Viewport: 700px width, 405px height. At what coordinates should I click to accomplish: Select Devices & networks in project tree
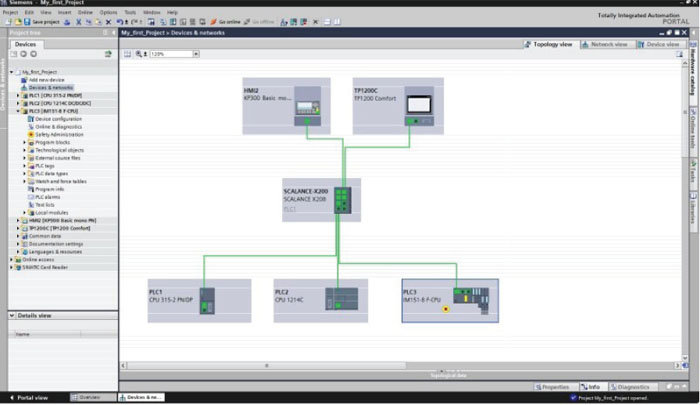point(50,88)
